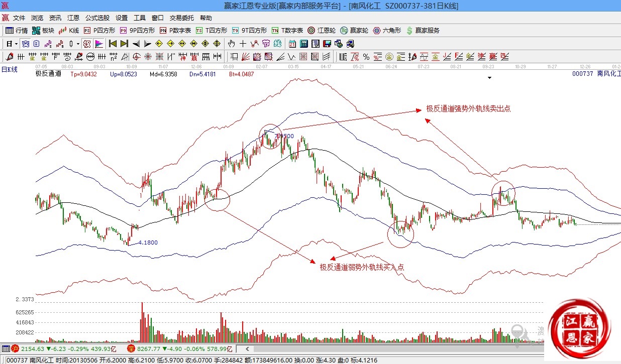
Task: Click the 沪 Shanghai index badge
Action: point(15,348)
